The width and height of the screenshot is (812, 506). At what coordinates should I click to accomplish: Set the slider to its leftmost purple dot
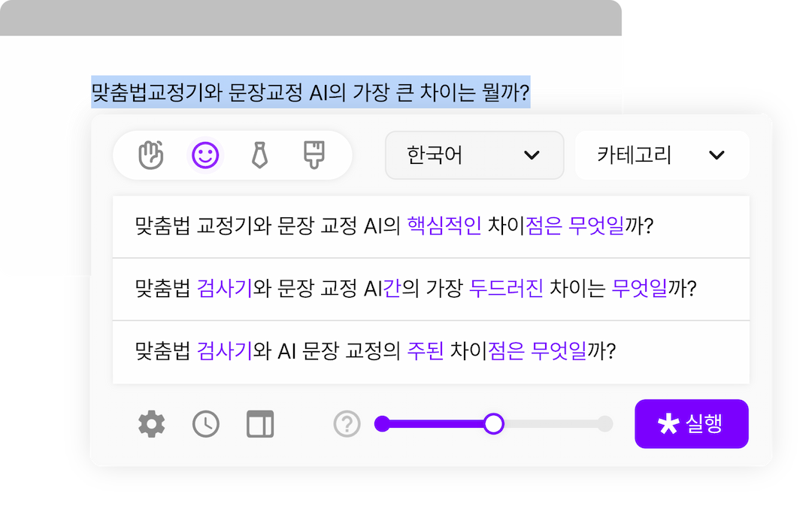[382, 424]
